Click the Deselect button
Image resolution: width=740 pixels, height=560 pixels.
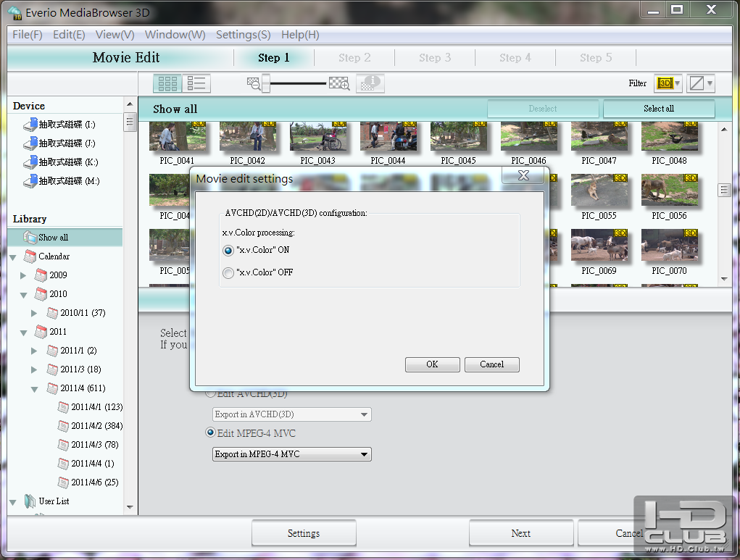pos(543,109)
